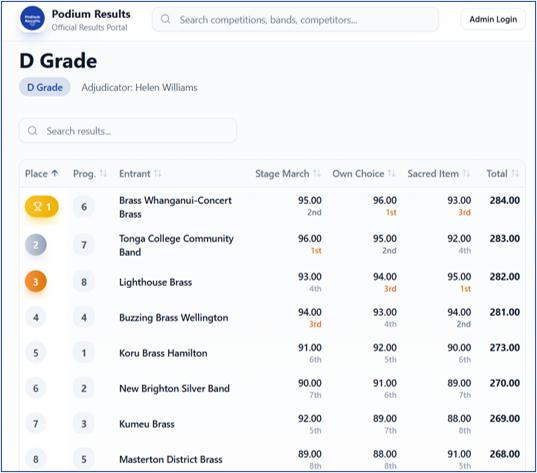Click the place 6 badge
Screen dimensions: 537x473
tap(36, 388)
